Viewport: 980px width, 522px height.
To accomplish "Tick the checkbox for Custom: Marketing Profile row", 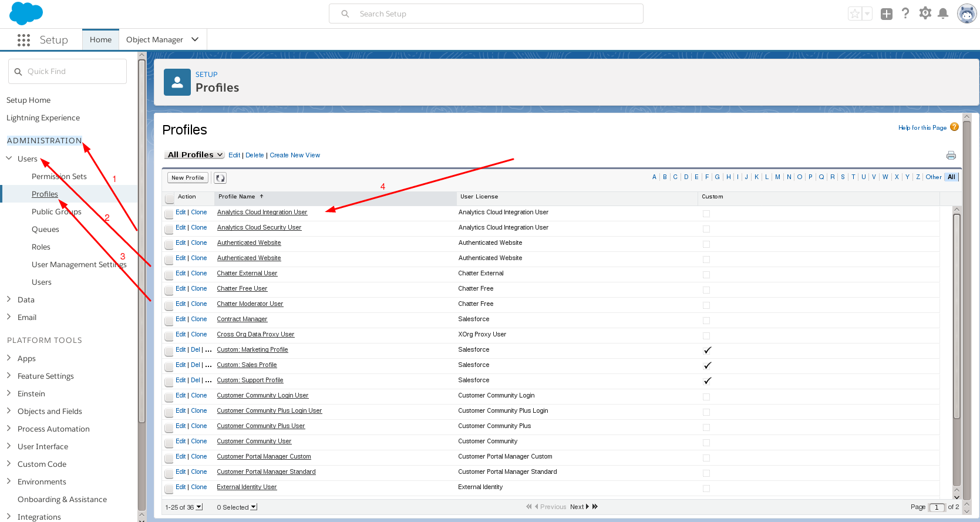I will pos(169,351).
